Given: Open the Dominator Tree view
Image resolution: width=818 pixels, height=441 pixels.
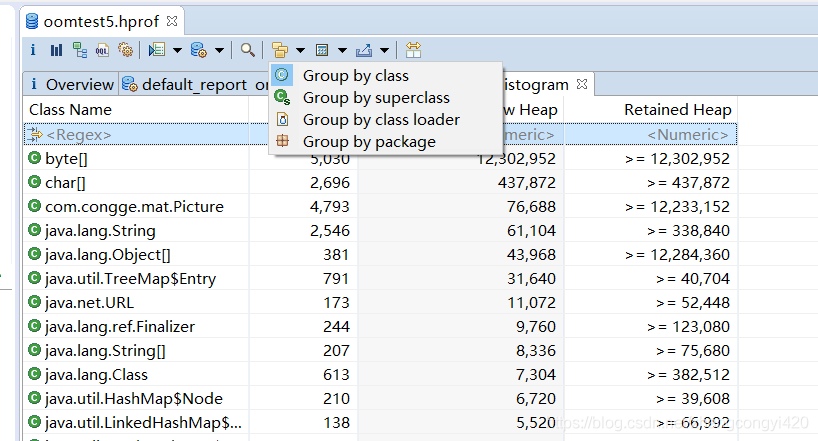Looking at the screenshot, I should 79,49.
